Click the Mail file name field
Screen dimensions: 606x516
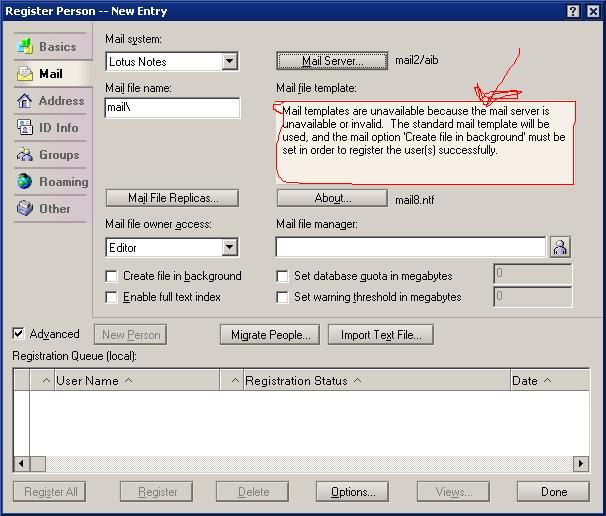tap(172, 108)
